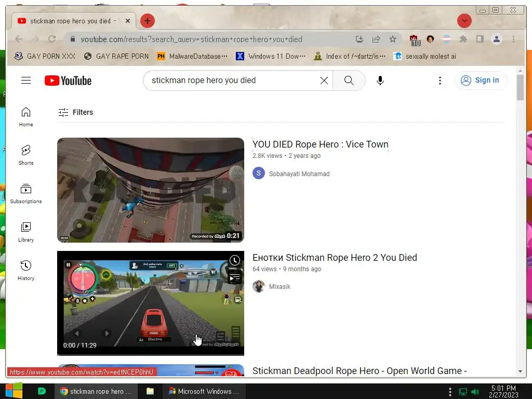Open Chrome's three-dot menu
This screenshot has height=399, width=532.
tap(513, 39)
